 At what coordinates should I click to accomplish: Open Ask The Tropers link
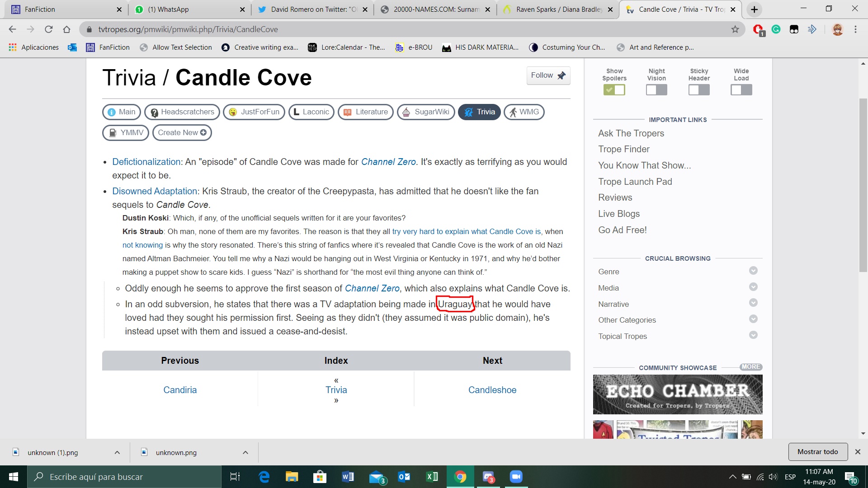631,133
